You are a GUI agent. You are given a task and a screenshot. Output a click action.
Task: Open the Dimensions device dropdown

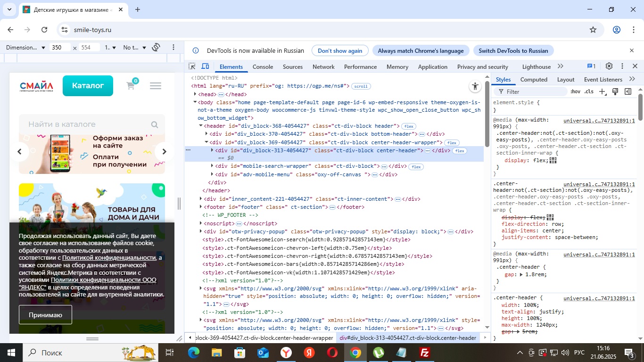[x=25, y=48]
